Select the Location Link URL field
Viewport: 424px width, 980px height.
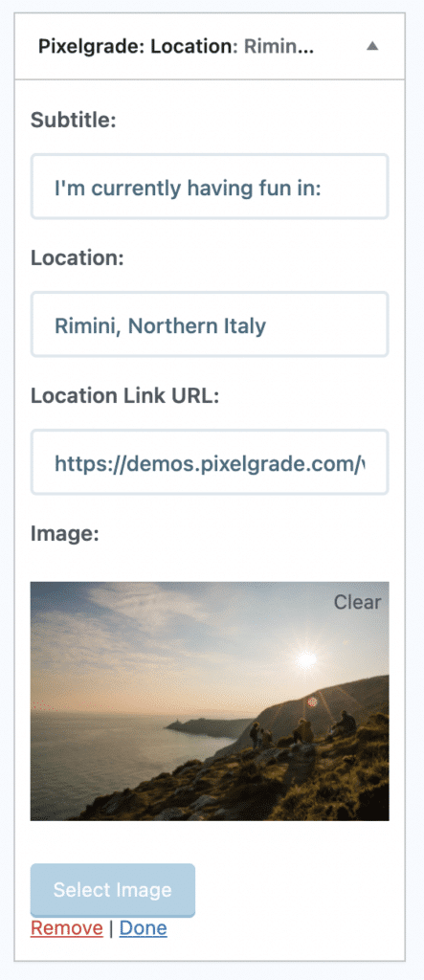click(210, 462)
